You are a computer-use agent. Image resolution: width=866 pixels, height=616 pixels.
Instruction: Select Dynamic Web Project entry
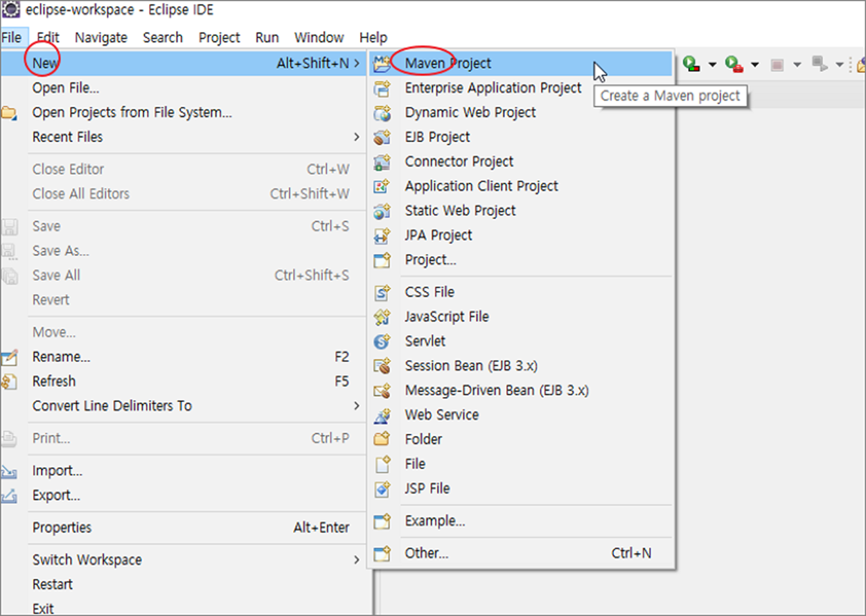tap(470, 113)
